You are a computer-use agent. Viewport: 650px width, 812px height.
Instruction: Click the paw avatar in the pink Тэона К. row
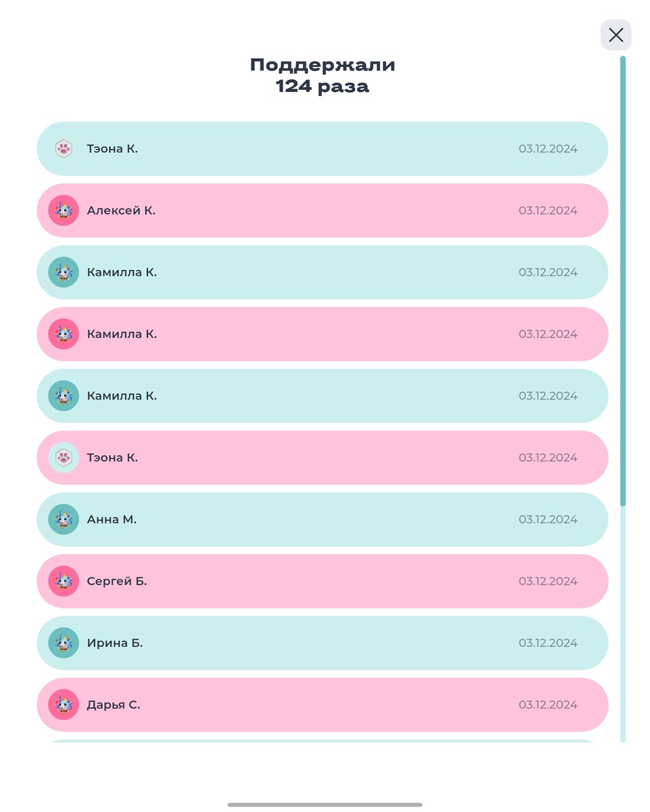tap(63, 457)
